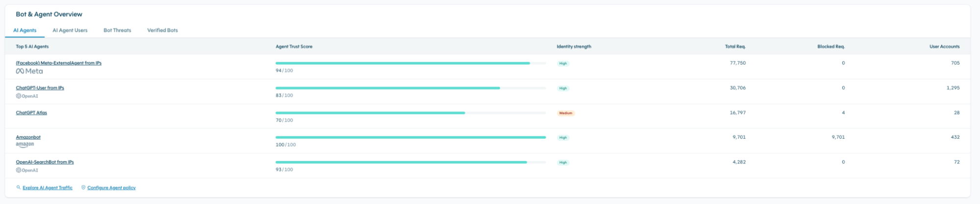Click the 432 user accounts value

tap(955, 137)
